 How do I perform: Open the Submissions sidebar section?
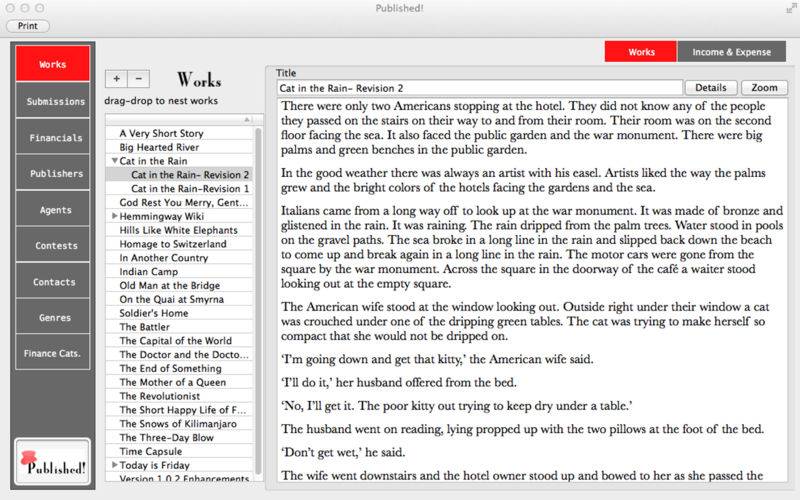(x=53, y=101)
